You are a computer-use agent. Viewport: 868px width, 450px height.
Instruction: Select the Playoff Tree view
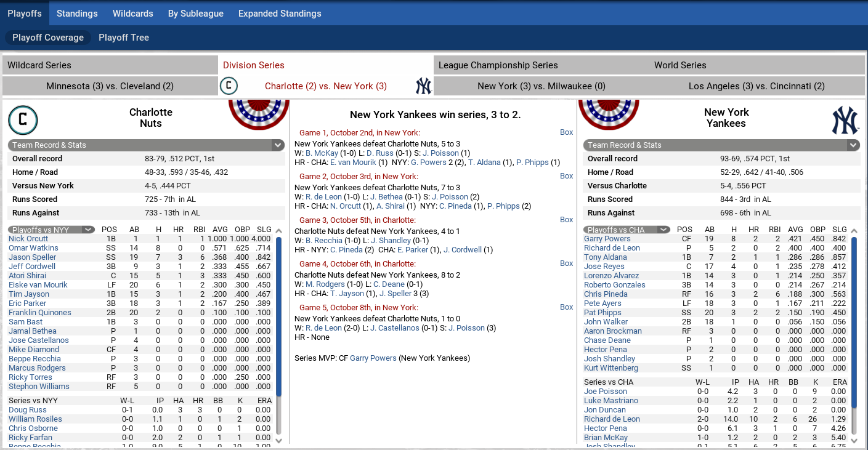[124, 38]
